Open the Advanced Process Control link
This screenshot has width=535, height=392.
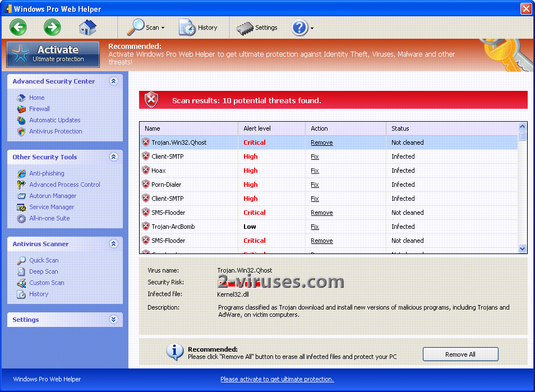click(x=64, y=185)
